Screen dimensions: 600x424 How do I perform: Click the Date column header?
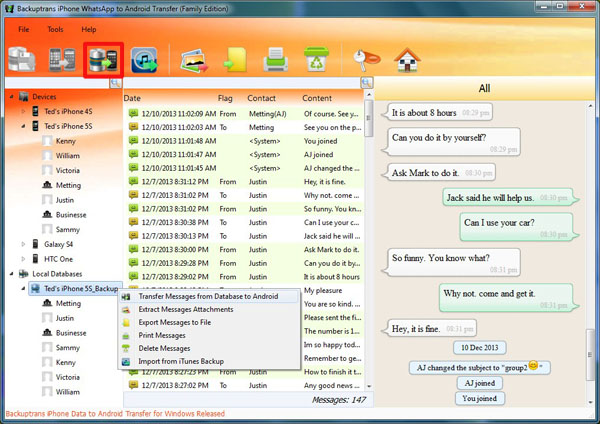click(x=132, y=98)
